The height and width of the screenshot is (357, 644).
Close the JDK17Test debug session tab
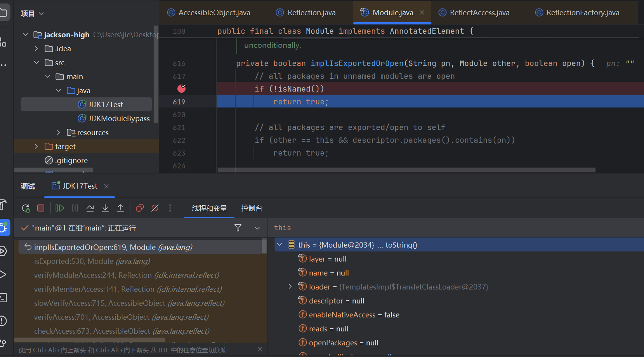click(106, 186)
